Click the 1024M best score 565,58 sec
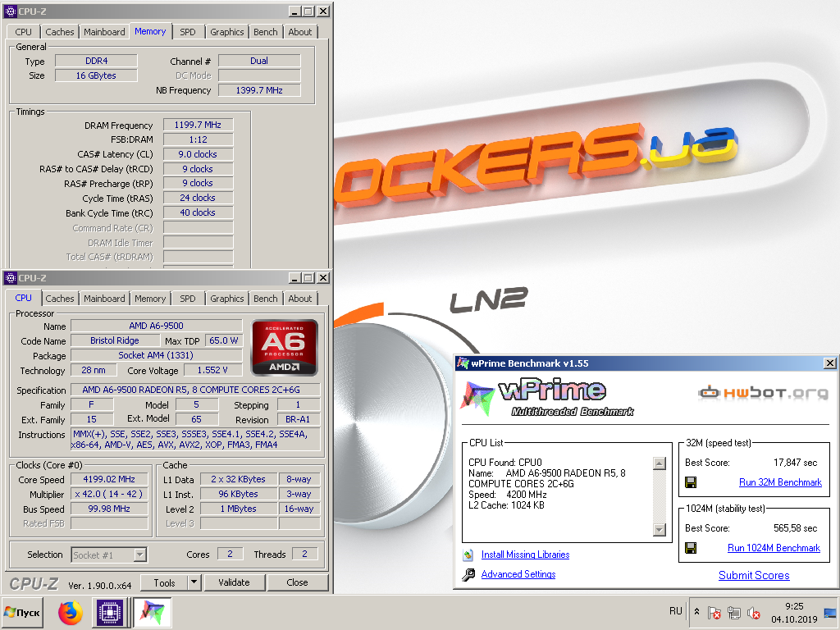This screenshot has width=840, height=630. pyautogui.click(x=795, y=528)
